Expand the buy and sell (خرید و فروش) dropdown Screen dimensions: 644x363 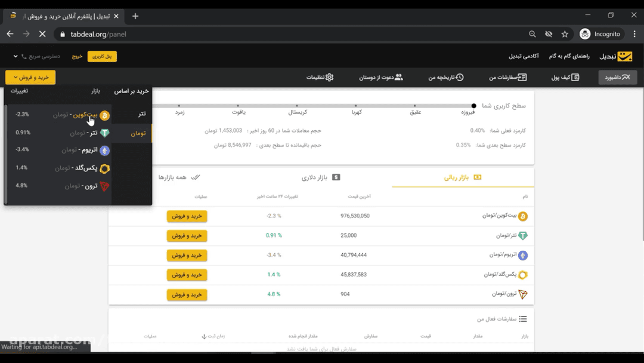tap(30, 77)
